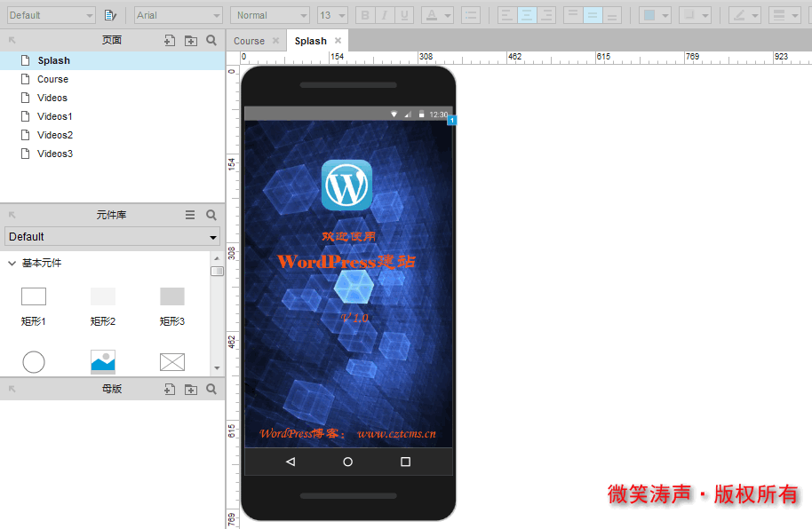Search the widget library
This screenshot has width=812, height=529.
pos(211,215)
